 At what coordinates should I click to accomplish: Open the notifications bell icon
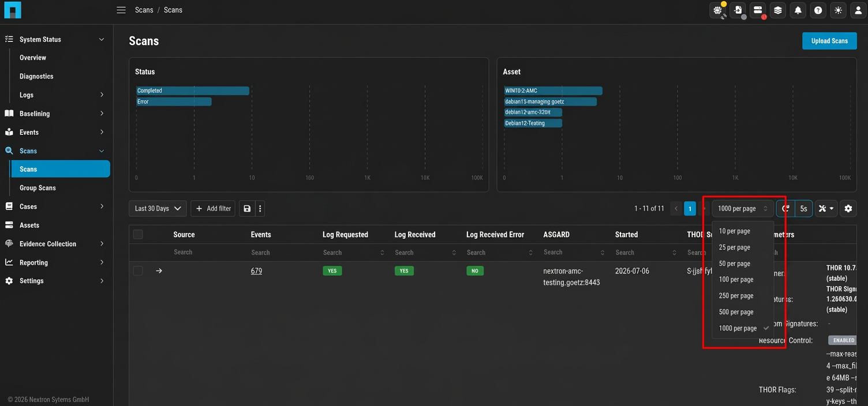point(798,10)
